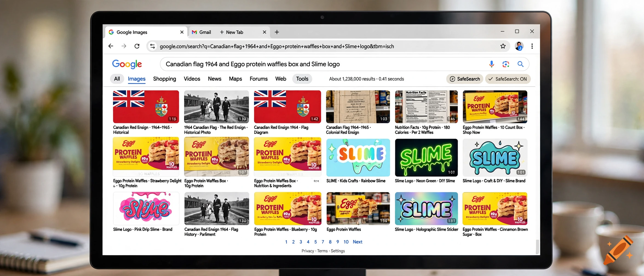Open the Chrome three-dot menu
Screen dimensions: 644x276
point(532,46)
